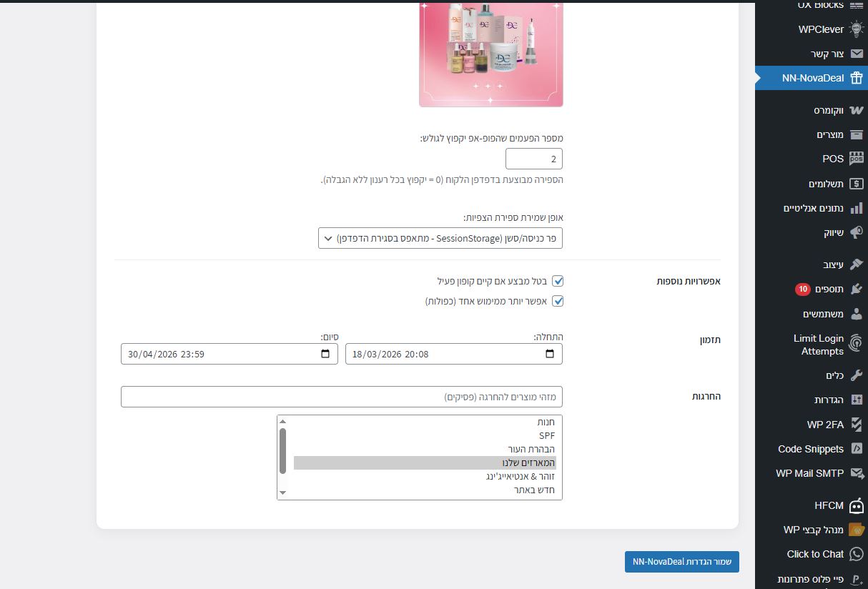Open calendar picker for end date field
Screen dimensions: 868x589
click(325, 354)
